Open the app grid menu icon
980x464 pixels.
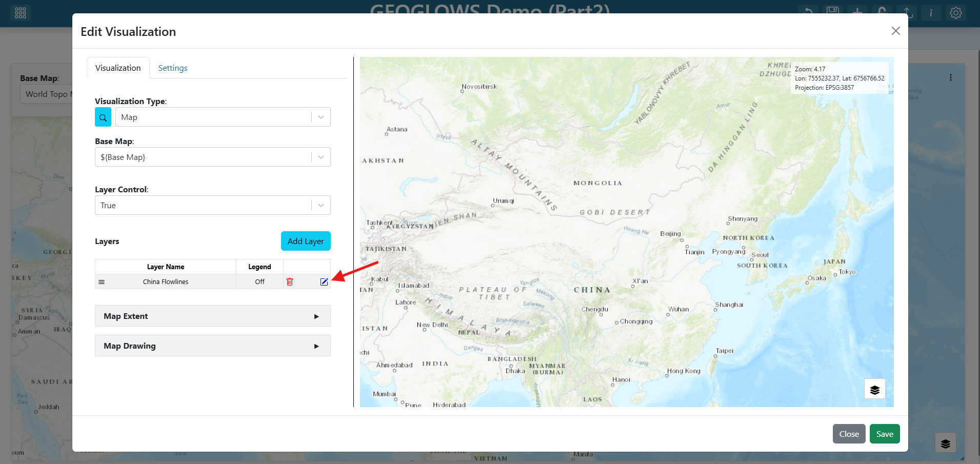click(x=21, y=13)
